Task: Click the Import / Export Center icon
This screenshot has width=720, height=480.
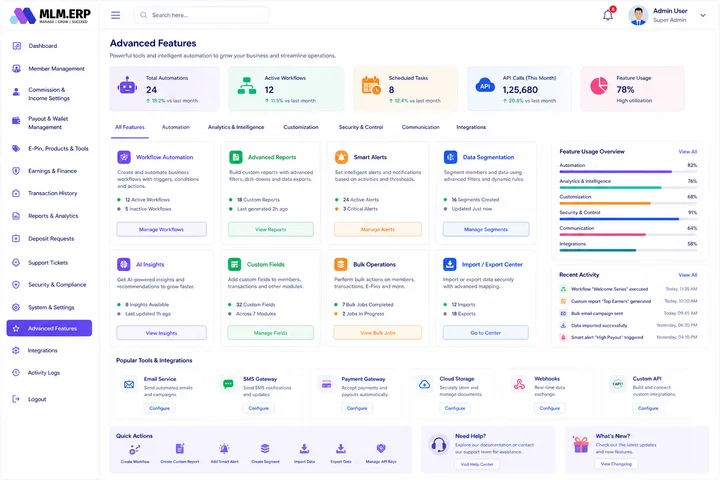Action: point(450,264)
